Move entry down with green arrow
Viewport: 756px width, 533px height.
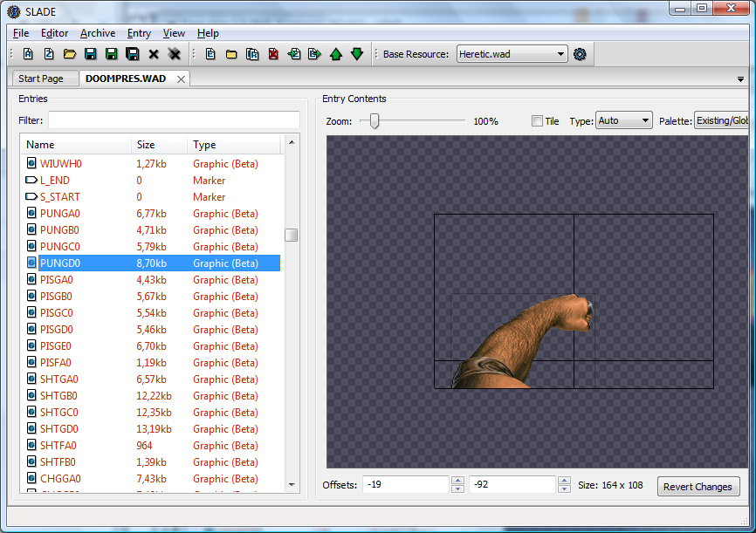click(357, 54)
